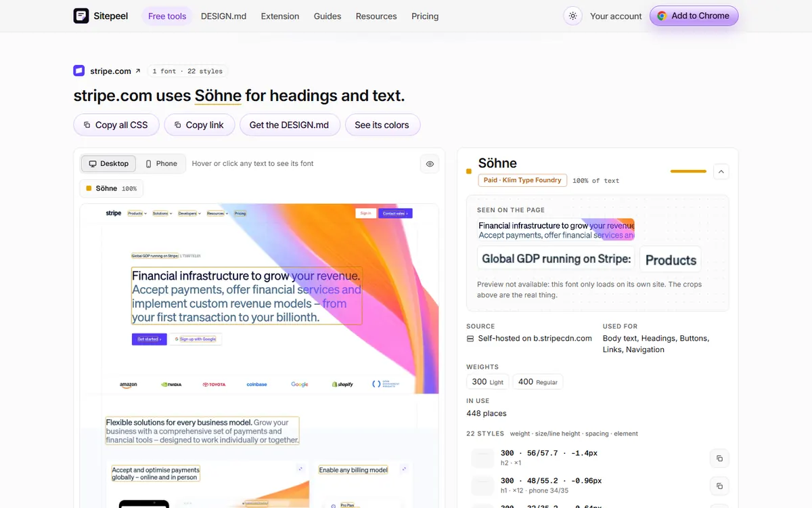Viewport: 812px width, 508px height.
Task: Open the Extension nav item
Action: pyautogui.click(x=280, y=16)
